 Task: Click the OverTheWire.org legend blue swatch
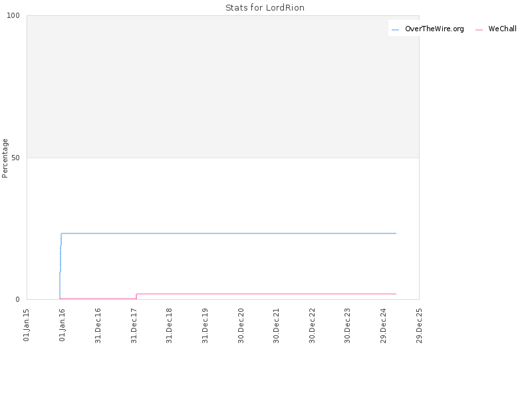click(x=395, y=30)
